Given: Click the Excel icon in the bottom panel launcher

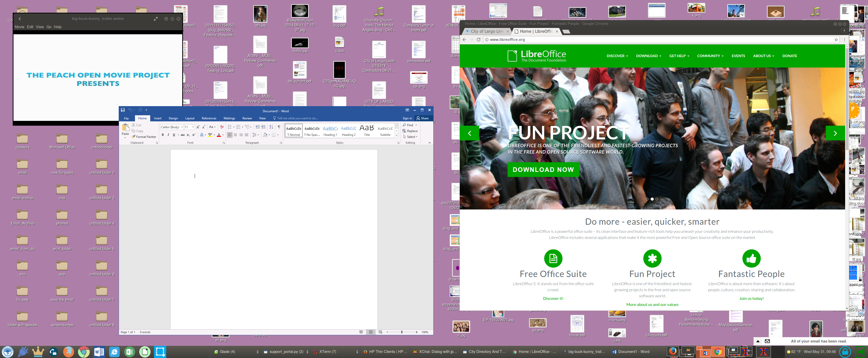Looking at the screenshot, I should [x=129, y=352].
